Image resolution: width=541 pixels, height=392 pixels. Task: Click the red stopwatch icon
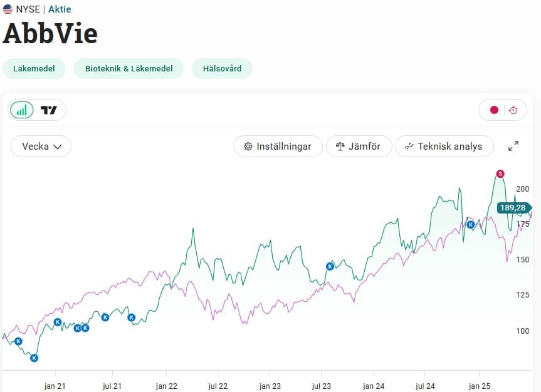coord(513,110)
